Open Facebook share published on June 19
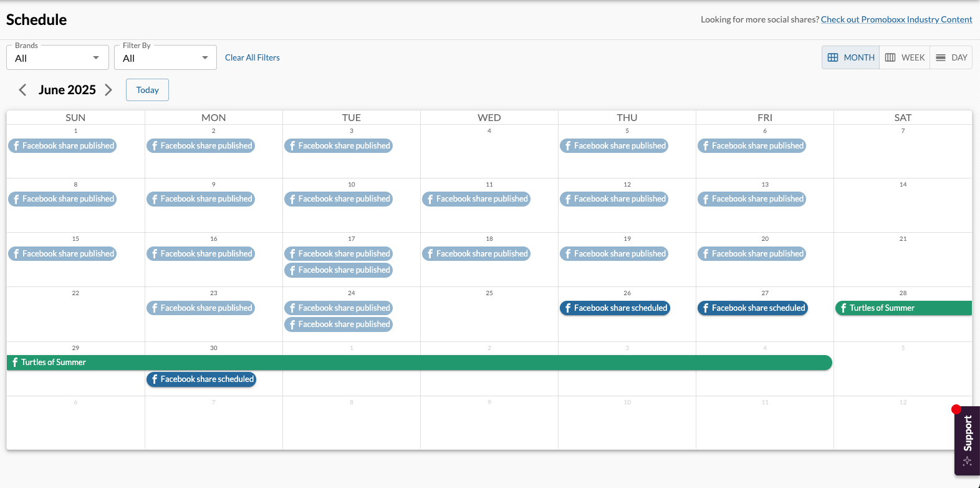The width and height of the screenshot is (980, 488). (614, 253)
